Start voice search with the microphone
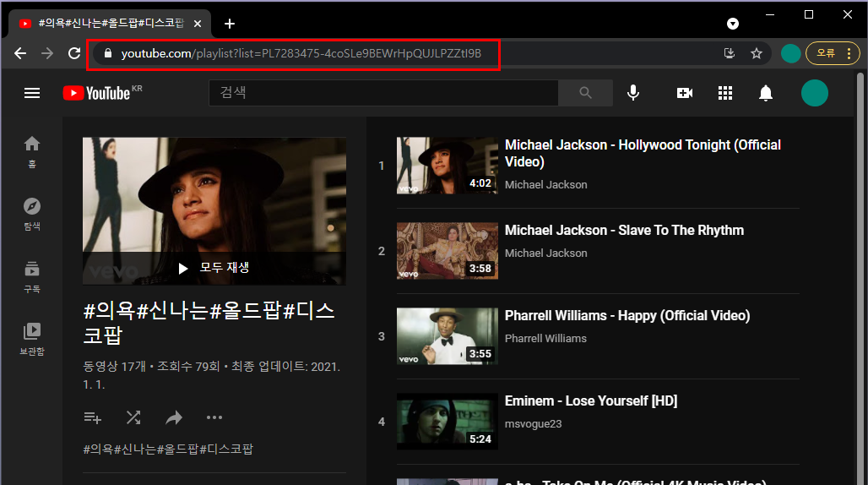Viewport: 868px width, 485px height. pos(633,92)
